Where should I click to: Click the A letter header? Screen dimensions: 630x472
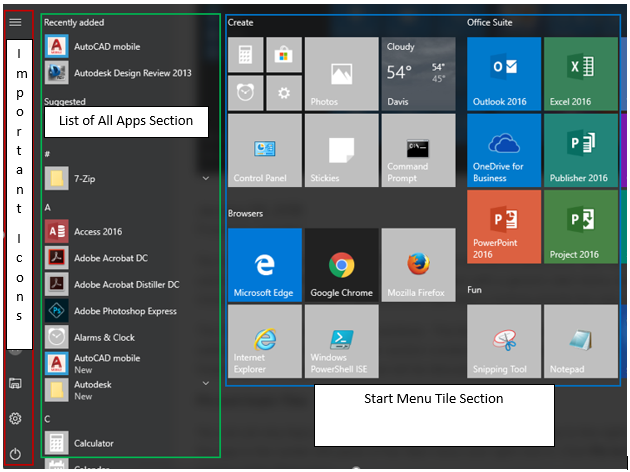[x=47, y=208]
